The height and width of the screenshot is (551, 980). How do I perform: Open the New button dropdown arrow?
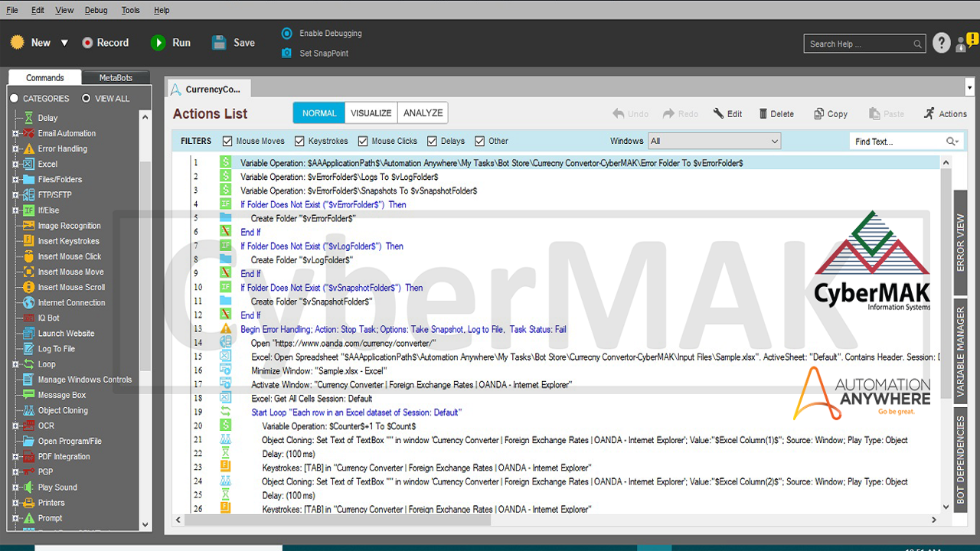pyautogui.click(x=64, y=43)
